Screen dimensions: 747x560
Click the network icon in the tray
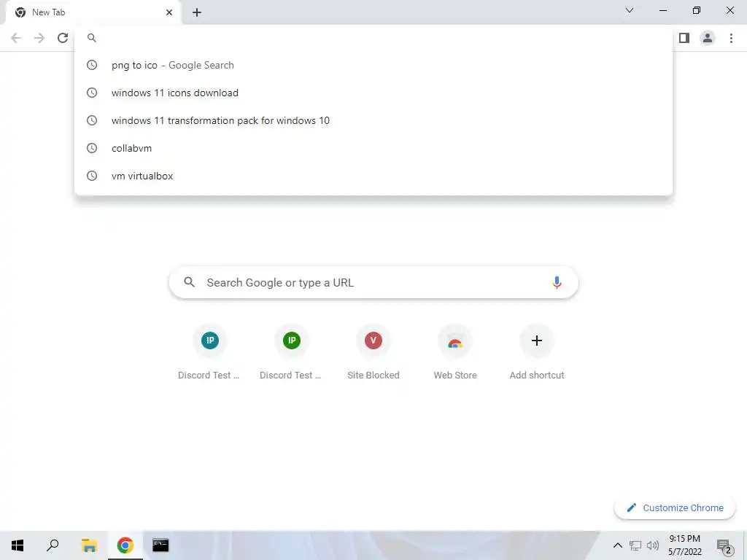click(635, 545)
